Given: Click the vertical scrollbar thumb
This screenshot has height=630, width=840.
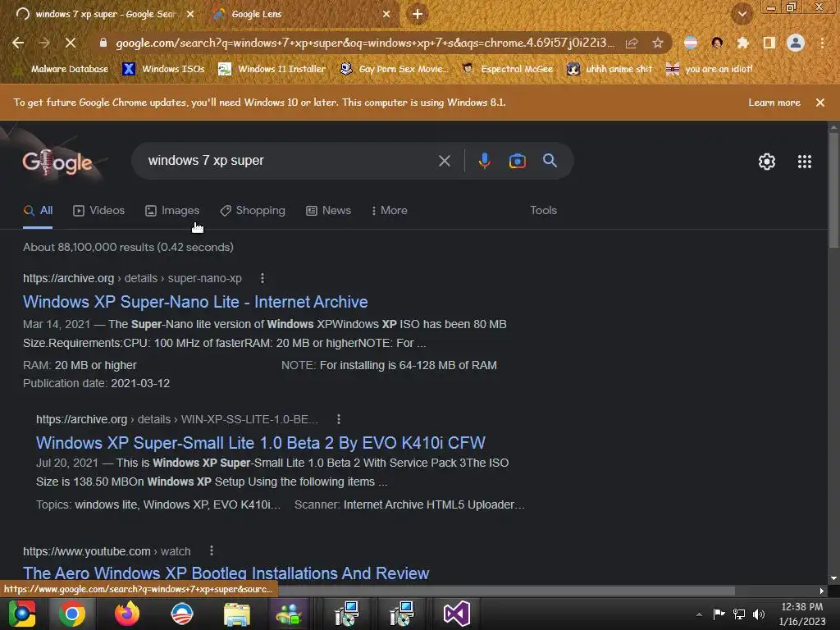Looking at the screenshot, I should 833,190.
